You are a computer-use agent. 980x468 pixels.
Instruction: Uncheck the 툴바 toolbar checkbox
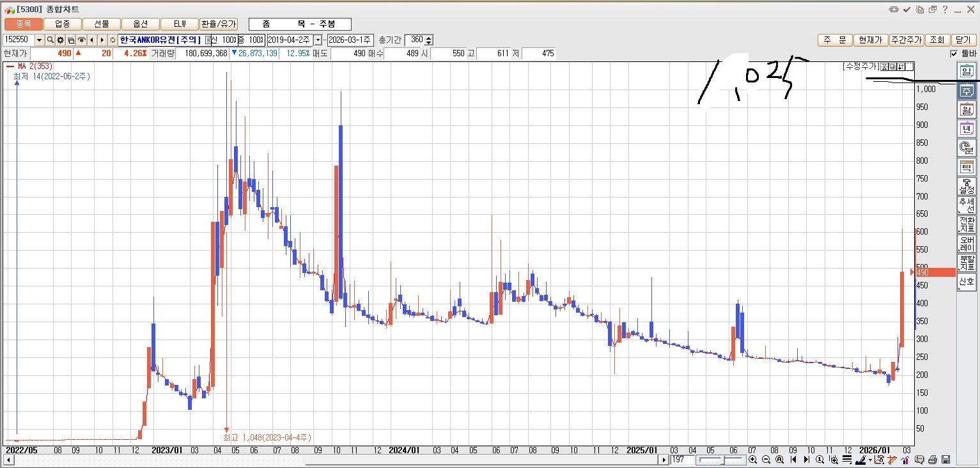coord(954,54)
